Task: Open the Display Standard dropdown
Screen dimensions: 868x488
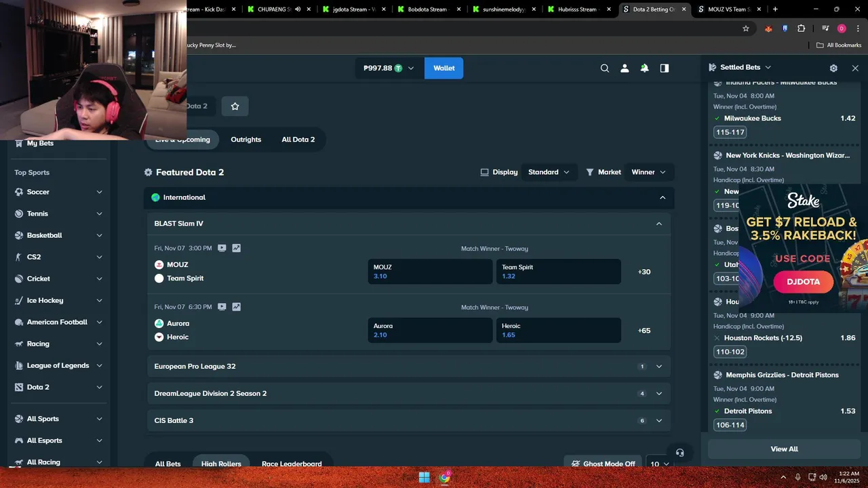Action: (549, 172)
